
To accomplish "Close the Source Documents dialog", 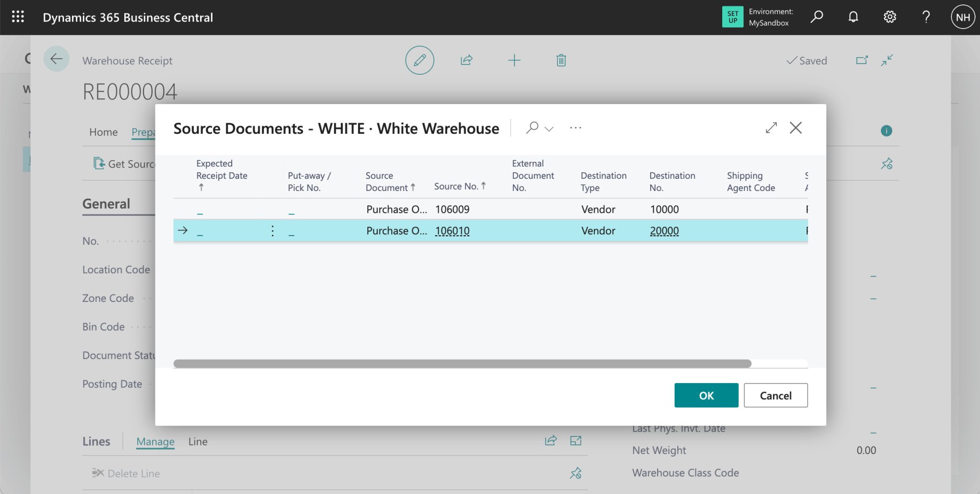I will click(x=795, y=128).
